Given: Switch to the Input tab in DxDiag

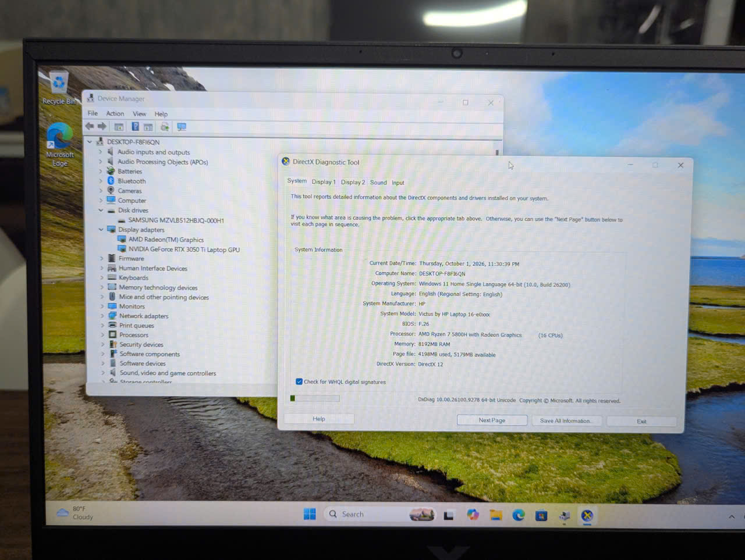Looking at the screenshot, I should tap(398, 183).
